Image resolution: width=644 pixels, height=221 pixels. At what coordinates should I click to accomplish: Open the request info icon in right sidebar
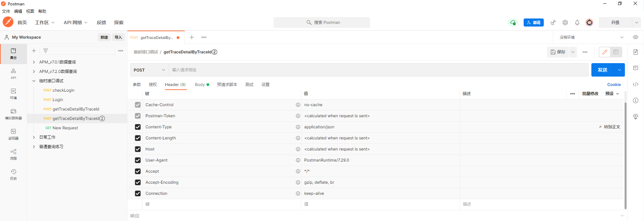click(636, 100)
